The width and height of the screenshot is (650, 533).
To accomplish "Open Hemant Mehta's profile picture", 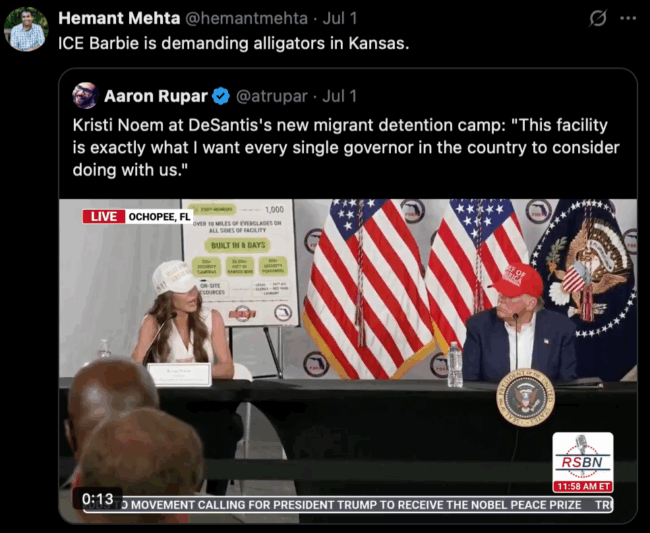I will 26,29.
